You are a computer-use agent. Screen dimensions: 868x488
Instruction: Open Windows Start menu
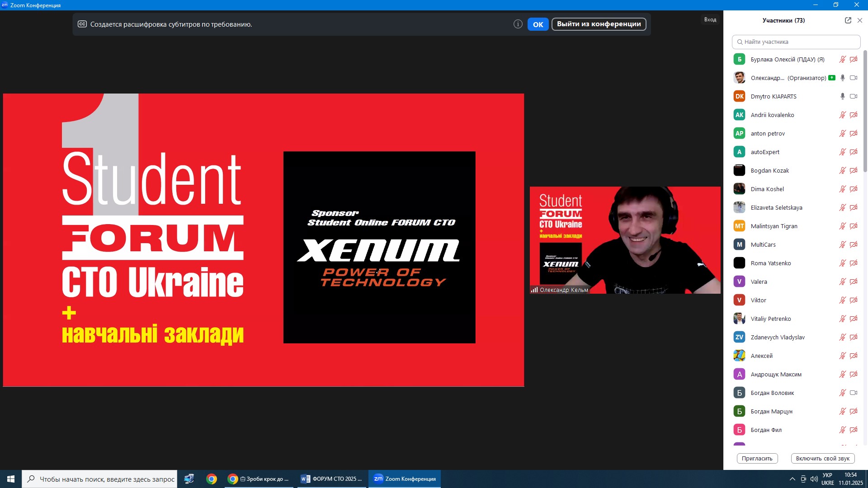coord(11,479)
